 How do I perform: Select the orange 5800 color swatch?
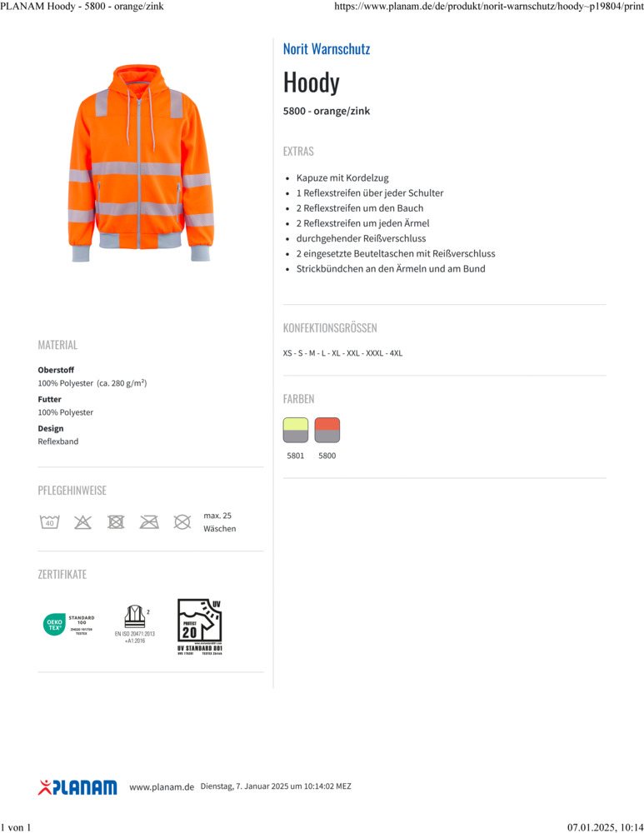(327, 430)
